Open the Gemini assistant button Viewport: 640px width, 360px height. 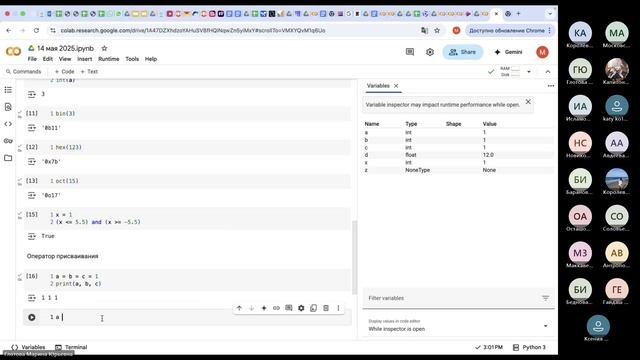click(508, 52)
